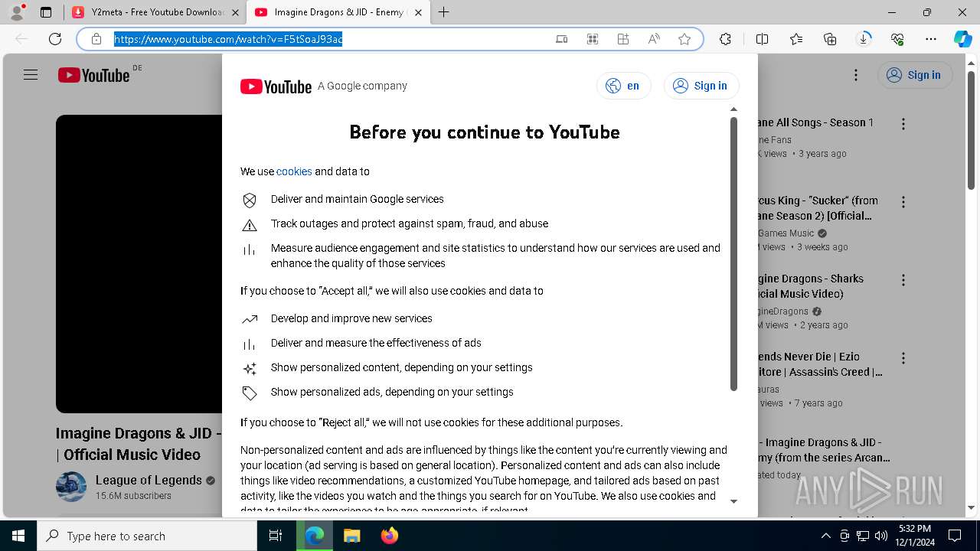
Task: Close the Imagine Dragons YouTube tab
Action: click(x=417, y=12)
